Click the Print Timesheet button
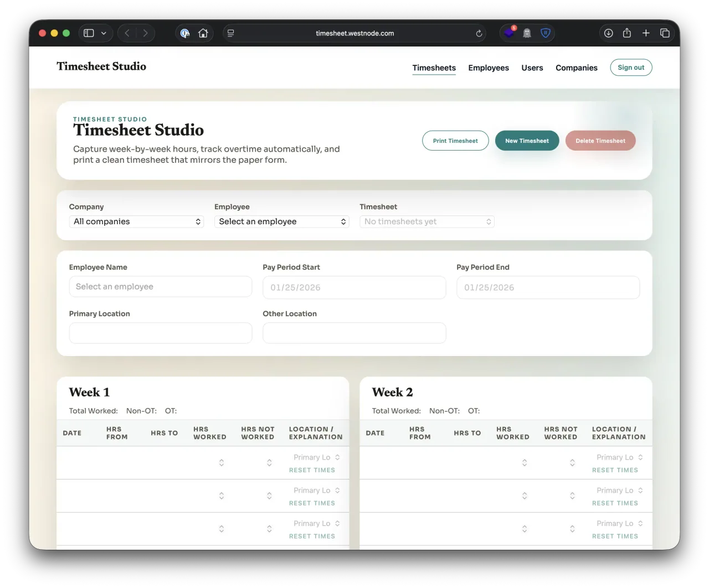709x588 pixels. coord(455,141)
